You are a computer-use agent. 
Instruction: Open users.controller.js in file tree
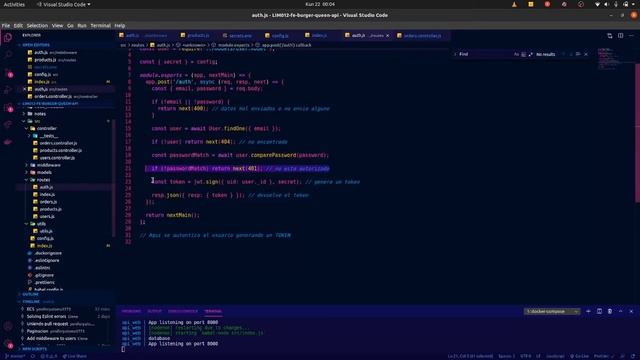click(x=57, y=158)
